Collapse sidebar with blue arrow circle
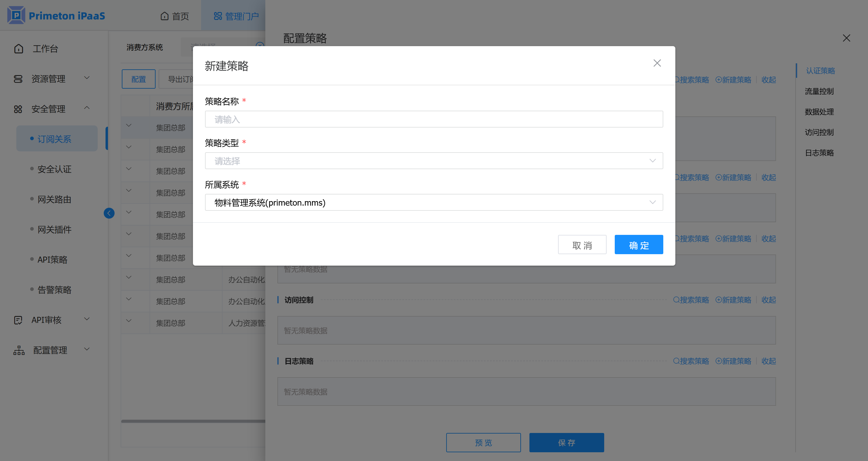This screenshot has width=868, height=461. [109, 213]
